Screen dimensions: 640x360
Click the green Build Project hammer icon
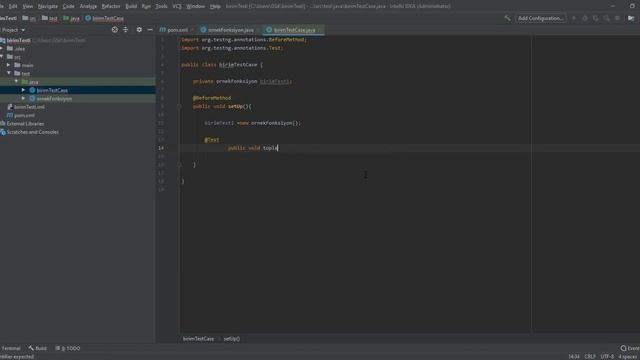tap(507, 18)
